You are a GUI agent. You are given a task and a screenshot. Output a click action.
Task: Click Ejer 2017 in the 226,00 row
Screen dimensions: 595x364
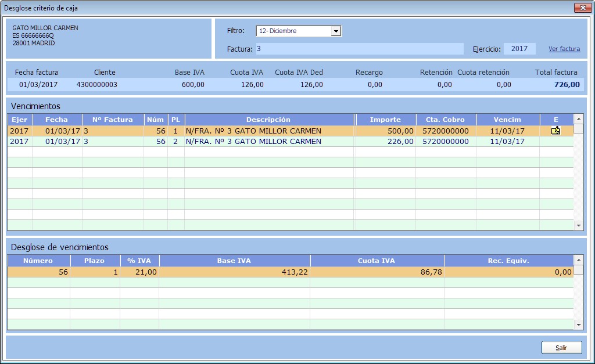20,142
